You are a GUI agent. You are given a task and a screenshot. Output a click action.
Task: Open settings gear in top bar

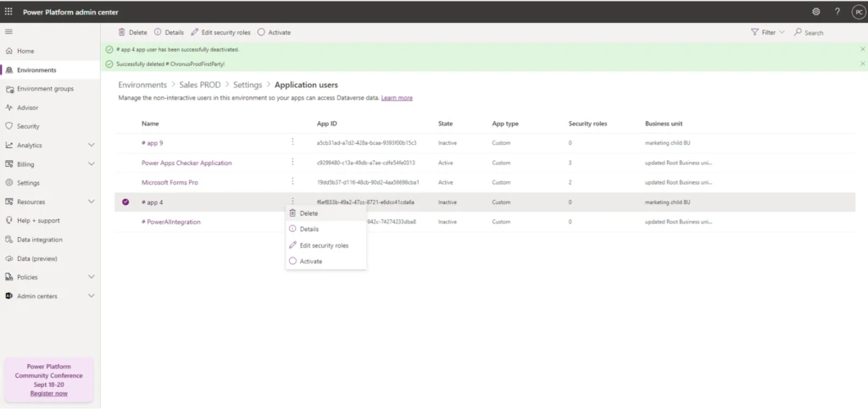pyautogui.click(x=815, y=11)
